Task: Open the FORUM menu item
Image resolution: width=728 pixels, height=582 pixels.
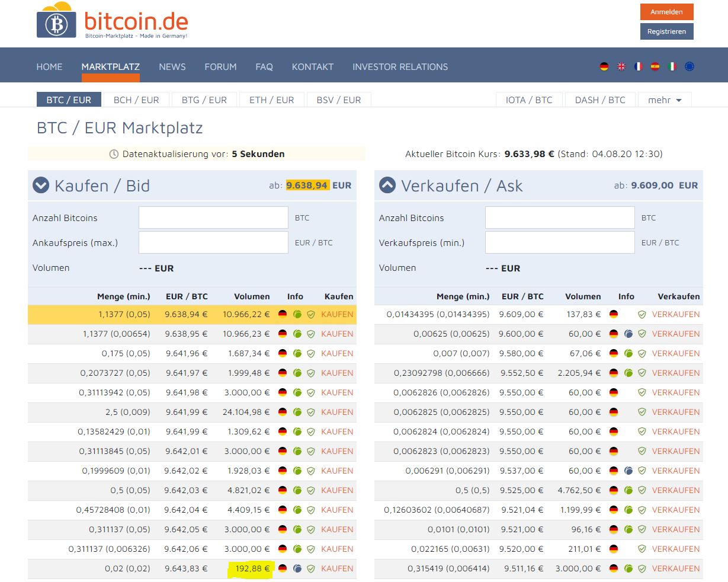Action: [x=220, y=67]
